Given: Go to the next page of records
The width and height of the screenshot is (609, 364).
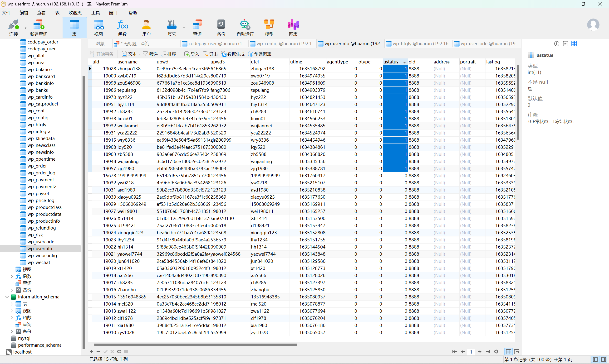Looking at the screenshot, I should click(479, 352).
